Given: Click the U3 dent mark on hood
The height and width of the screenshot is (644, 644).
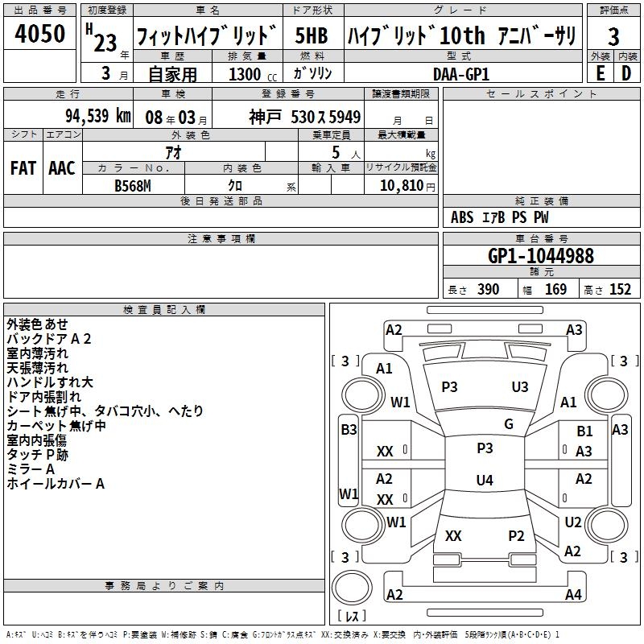Looking at the screenshot, I should coord(520,387).
